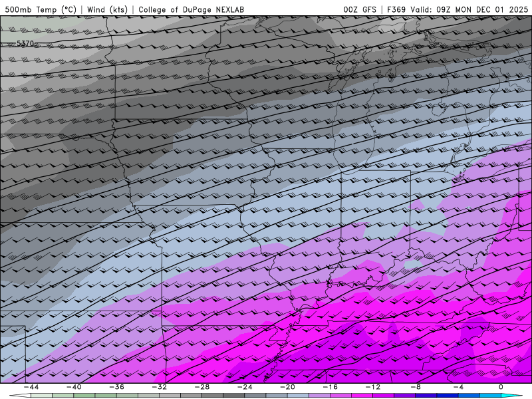Viewport: 532px width, 399px height.
Task: Click the "00Z GFS" model run label
Action: [360, 9]
